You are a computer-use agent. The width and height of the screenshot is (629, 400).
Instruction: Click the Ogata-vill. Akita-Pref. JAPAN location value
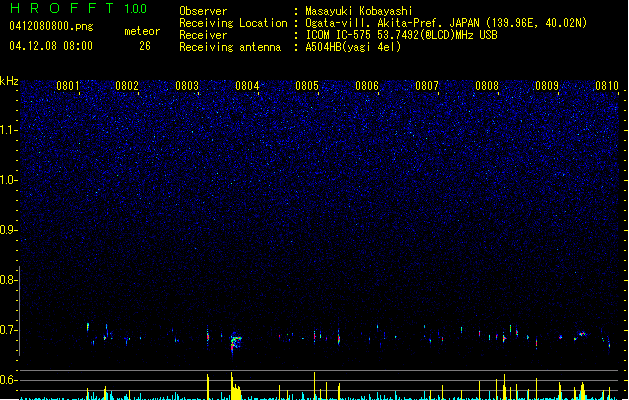[x=446, y=23]
